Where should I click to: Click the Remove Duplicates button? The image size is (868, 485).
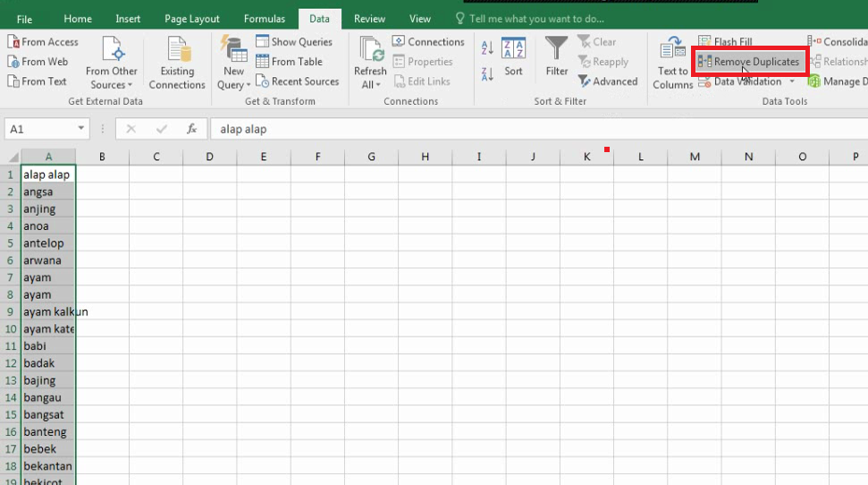click(749, 62)
